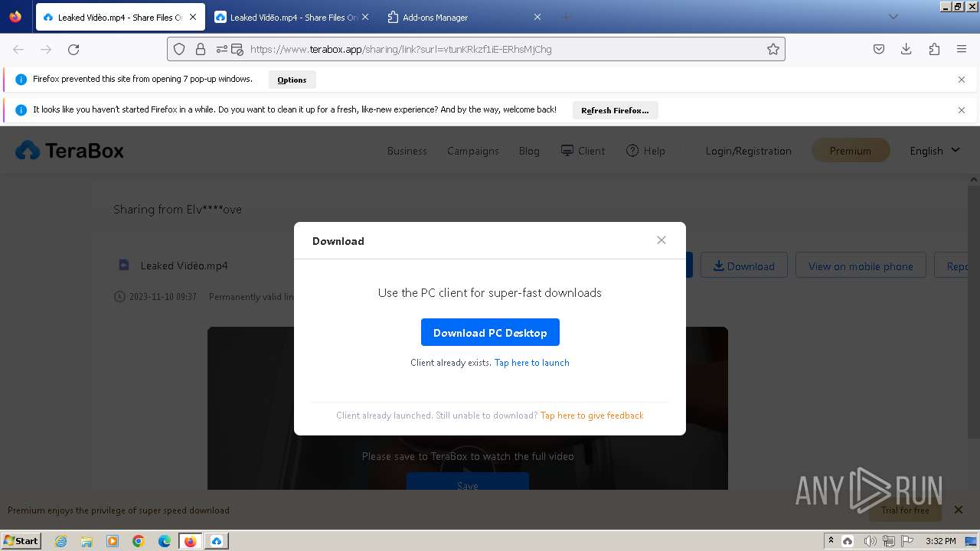Click the browser Back arrow

(x=18, y=49)
